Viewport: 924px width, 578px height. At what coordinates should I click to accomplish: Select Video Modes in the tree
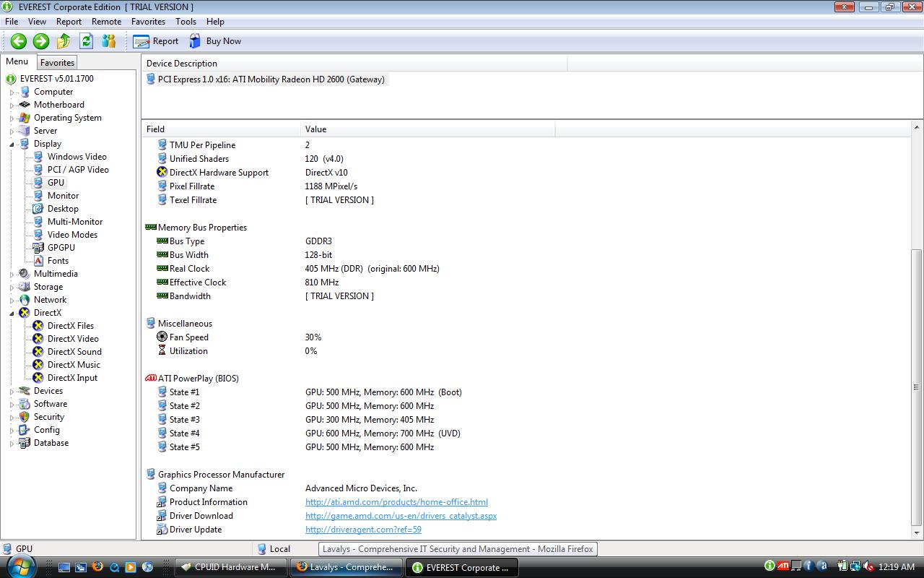72,235
